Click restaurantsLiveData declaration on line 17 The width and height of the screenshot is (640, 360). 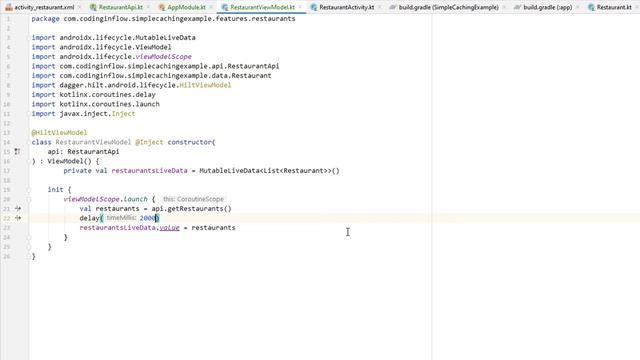click(149, 171)
